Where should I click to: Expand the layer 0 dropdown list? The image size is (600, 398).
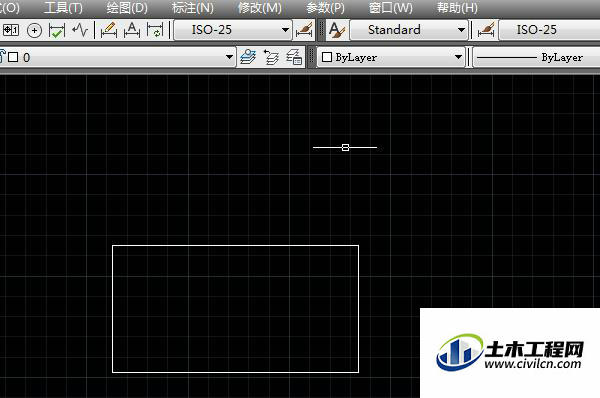tap(229, 57)
